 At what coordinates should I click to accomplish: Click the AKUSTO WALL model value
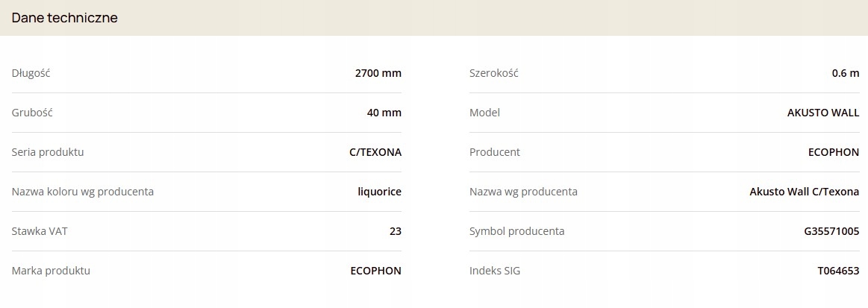click(823, 113)
